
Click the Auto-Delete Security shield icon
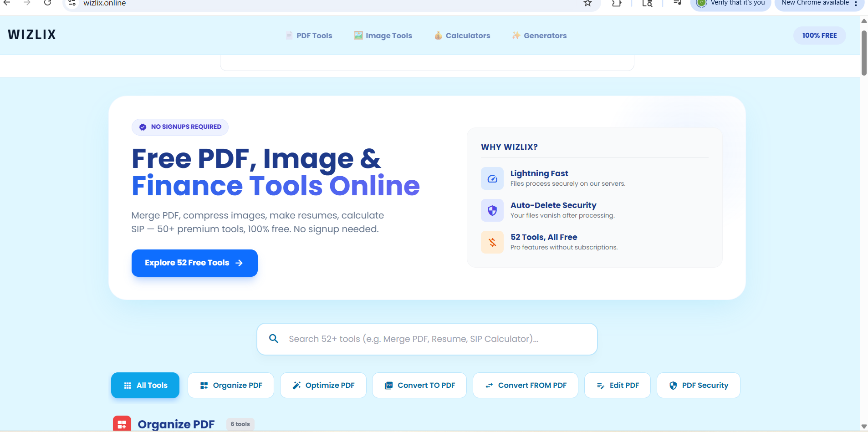(492, 210)
